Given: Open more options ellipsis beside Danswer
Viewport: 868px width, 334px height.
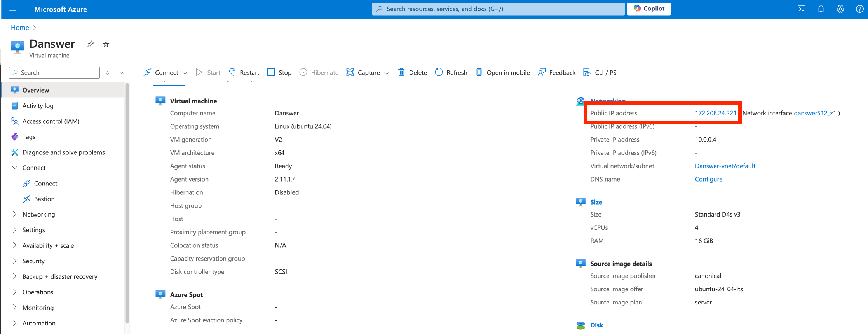Looking at the screenshot, I should [x=122, y=44].
